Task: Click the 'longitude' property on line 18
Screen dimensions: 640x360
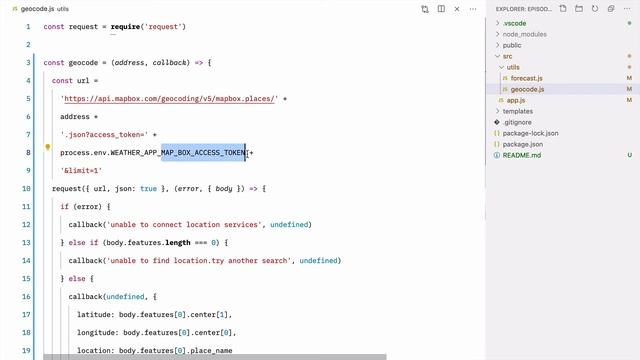Action: click(96, 333)
